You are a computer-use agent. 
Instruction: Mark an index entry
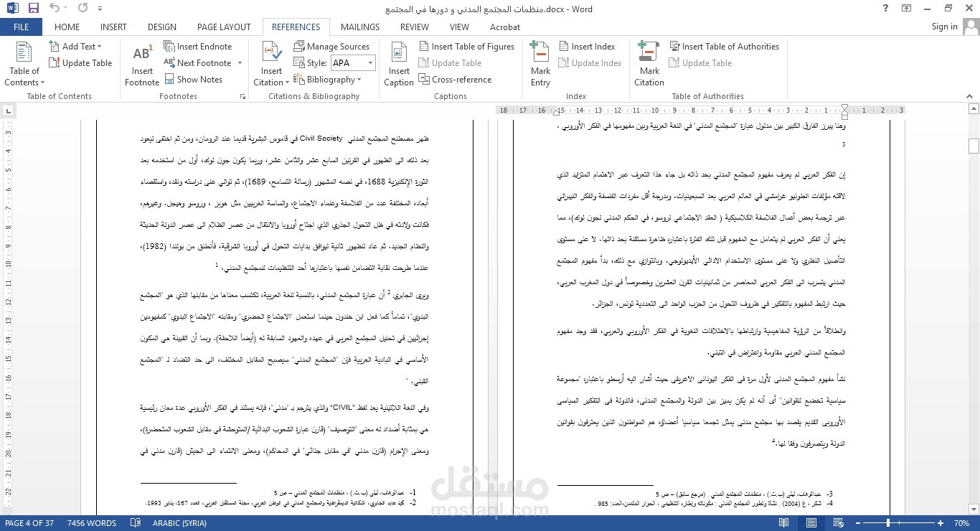coord(540,65)
